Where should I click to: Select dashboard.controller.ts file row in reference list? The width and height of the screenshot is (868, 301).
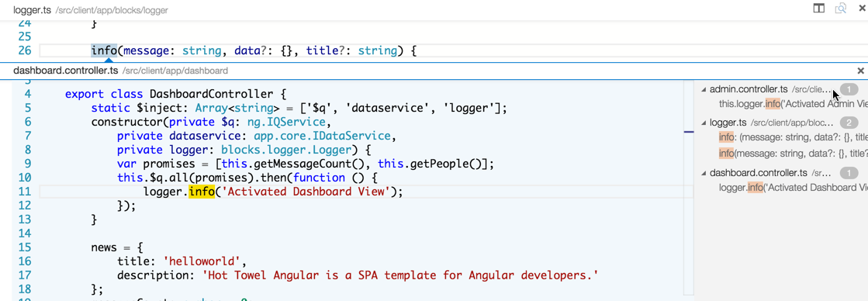pos(780,173)
